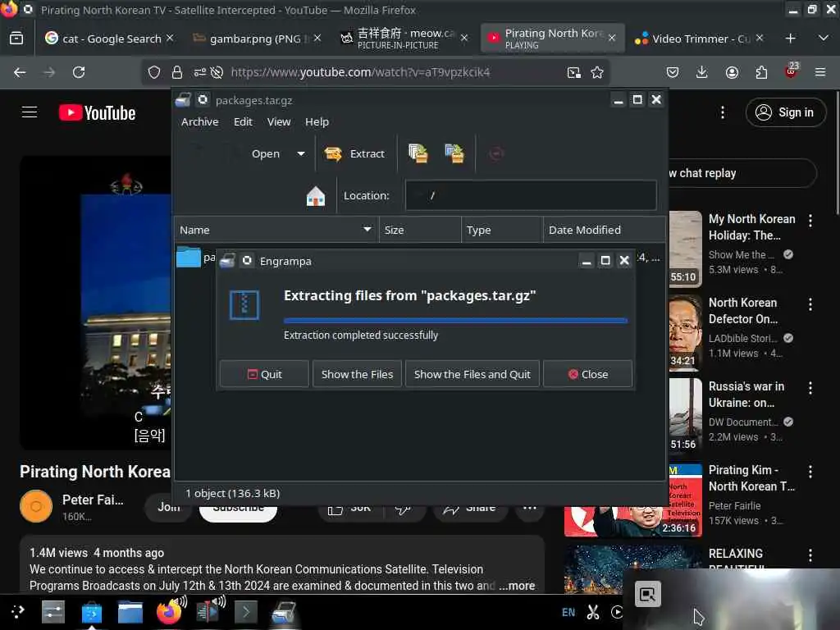Open YouTube settings three-dot menu
The image size is (840, 630).
(723, 112)
